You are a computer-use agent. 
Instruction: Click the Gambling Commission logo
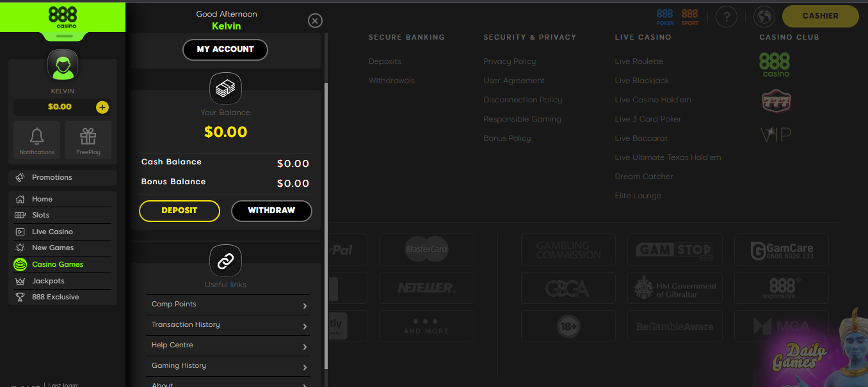coord(568,249)
